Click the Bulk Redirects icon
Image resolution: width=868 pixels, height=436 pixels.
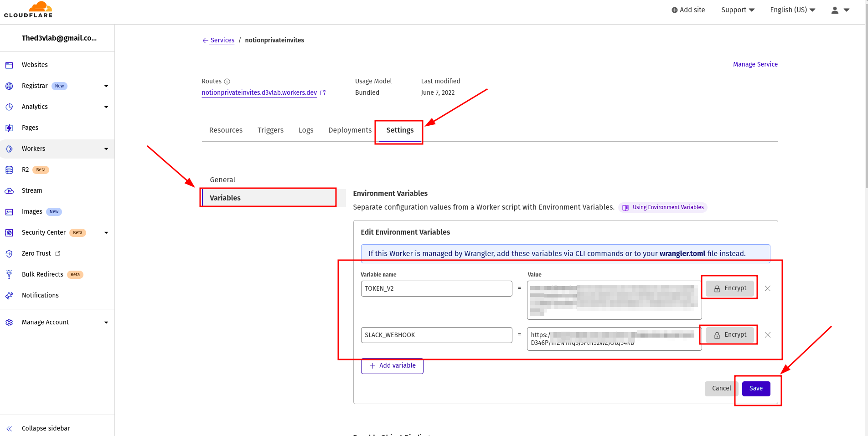(9, 275)
